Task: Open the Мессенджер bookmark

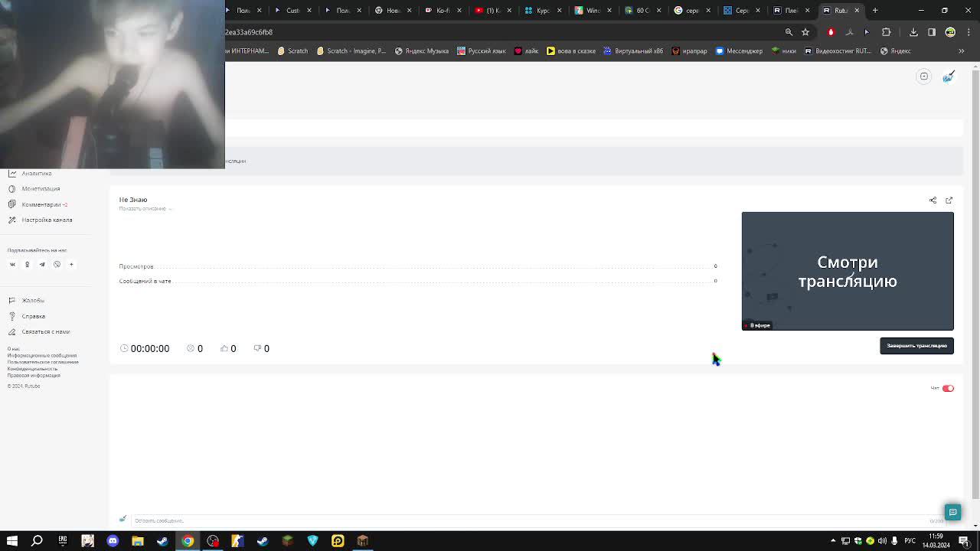Action: click(739, 51)
